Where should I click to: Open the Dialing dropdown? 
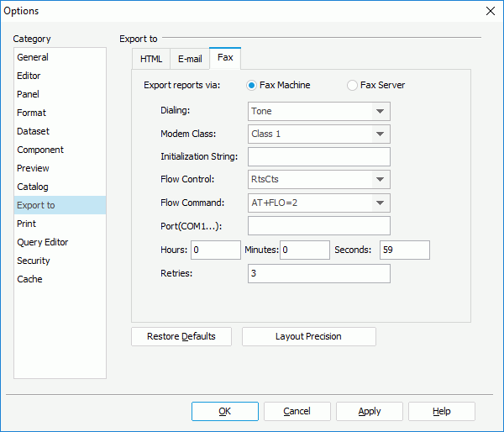pyautogui.click(x=381, y=111)
